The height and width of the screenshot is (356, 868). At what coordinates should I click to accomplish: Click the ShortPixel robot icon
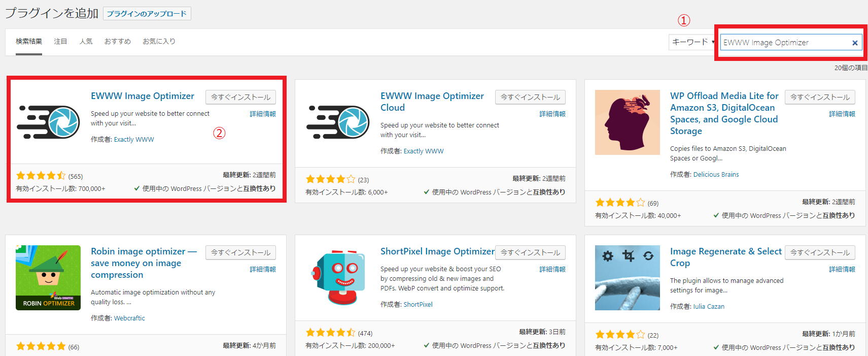pyautogui.click(x=338, y=277)
